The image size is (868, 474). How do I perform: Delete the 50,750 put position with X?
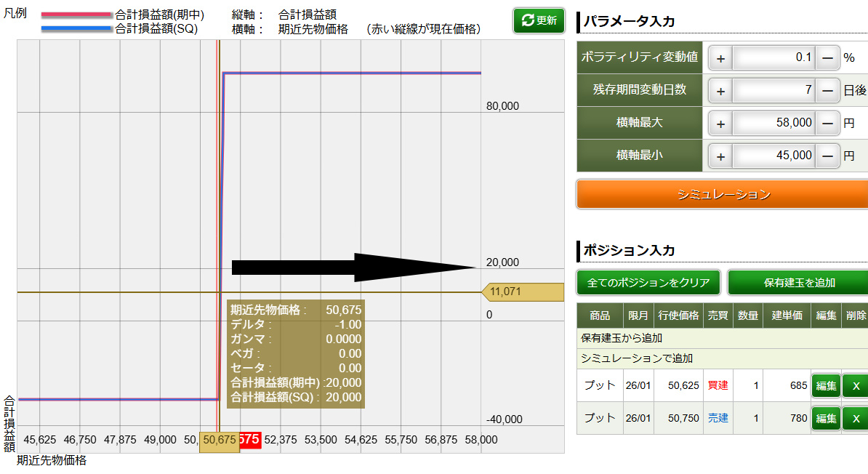[x=855, y=418]
